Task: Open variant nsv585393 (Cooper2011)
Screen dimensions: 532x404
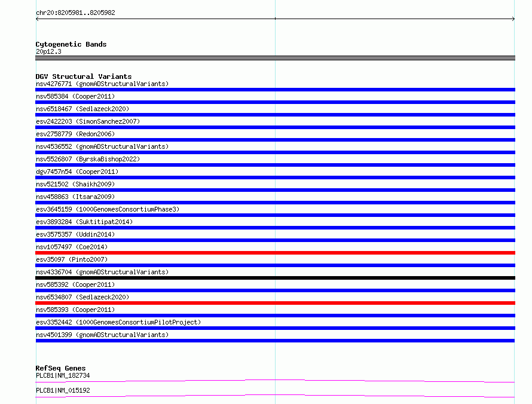Action: click(x=75, y=310)
